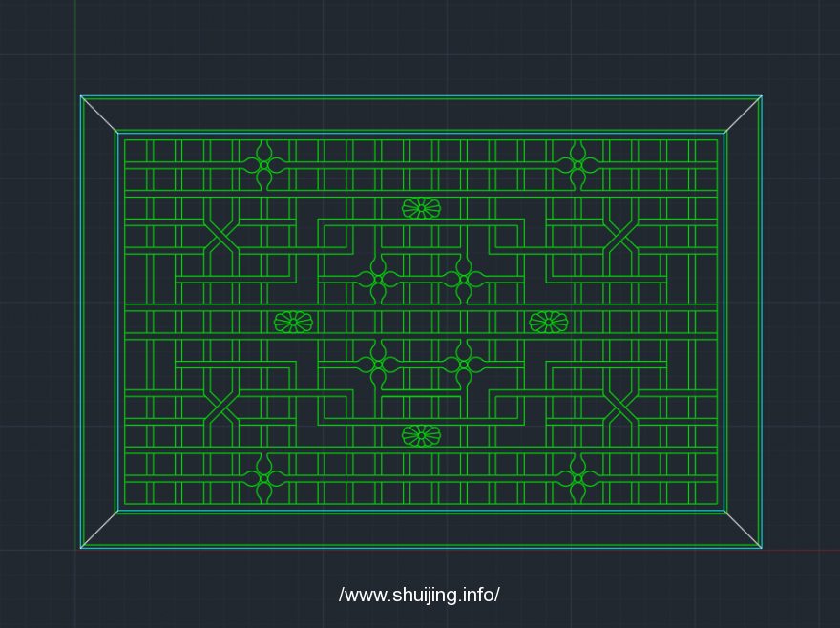Select the central upper-left four-petal knot
The width and height of the screenshot is (840, 628).
click(378, 279)
